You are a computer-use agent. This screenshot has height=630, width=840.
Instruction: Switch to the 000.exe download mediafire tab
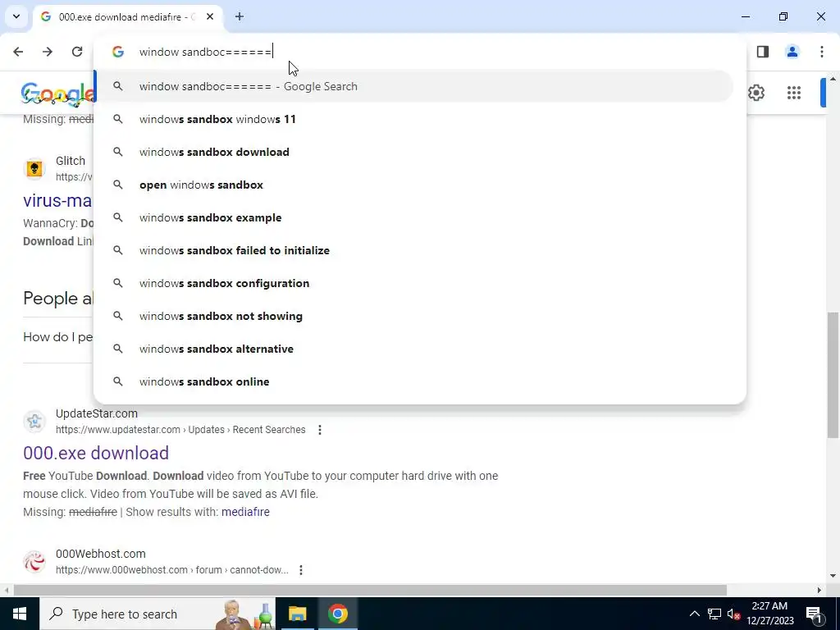click(x=126, y=16)
